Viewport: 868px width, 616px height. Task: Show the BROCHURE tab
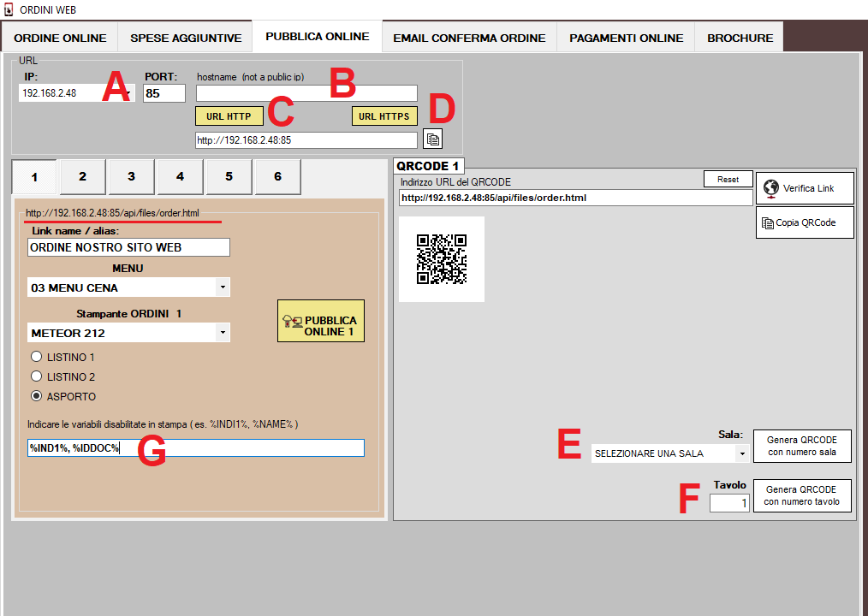click(x=740, y=38)
